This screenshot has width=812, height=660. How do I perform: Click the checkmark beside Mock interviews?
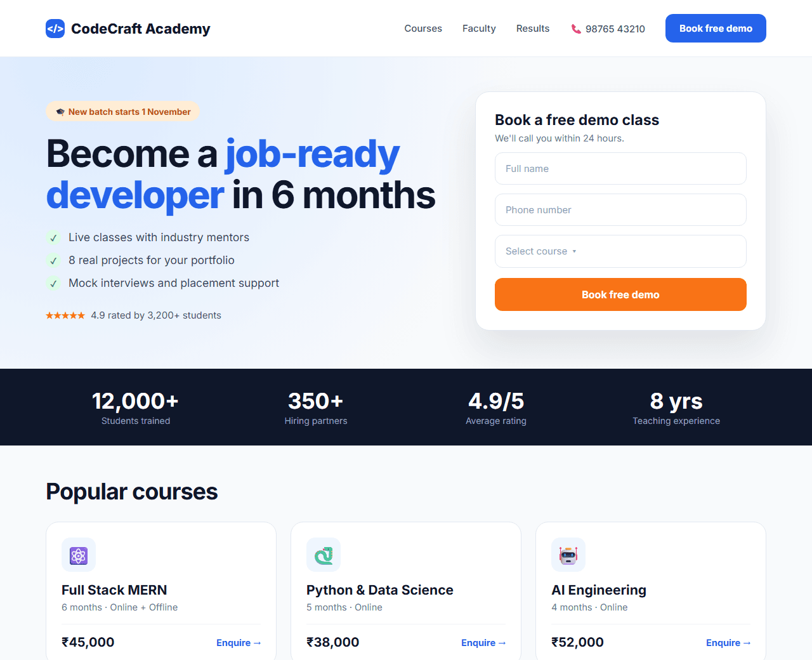coord(54,284)
